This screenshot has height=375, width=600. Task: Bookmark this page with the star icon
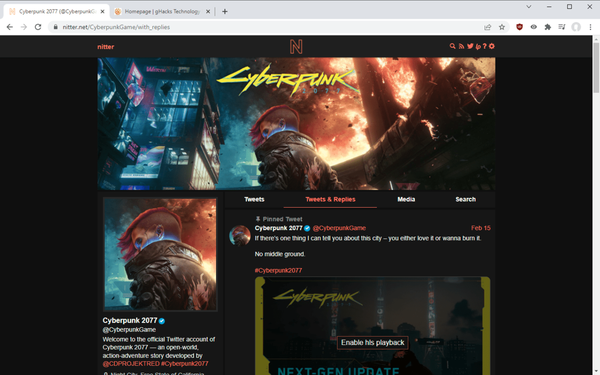coord(502,27)
